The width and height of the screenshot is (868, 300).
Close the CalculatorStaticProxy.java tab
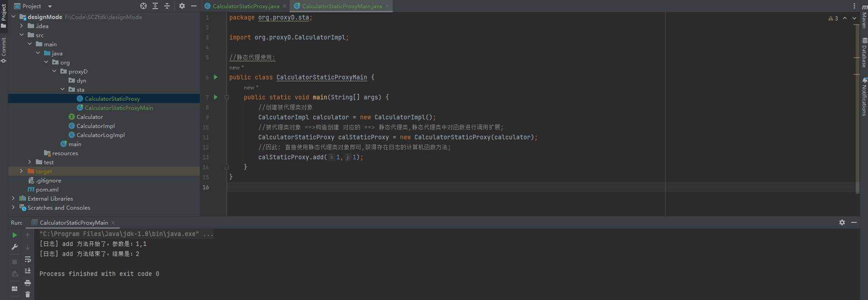pyautogui.click(x=285, y=6)
